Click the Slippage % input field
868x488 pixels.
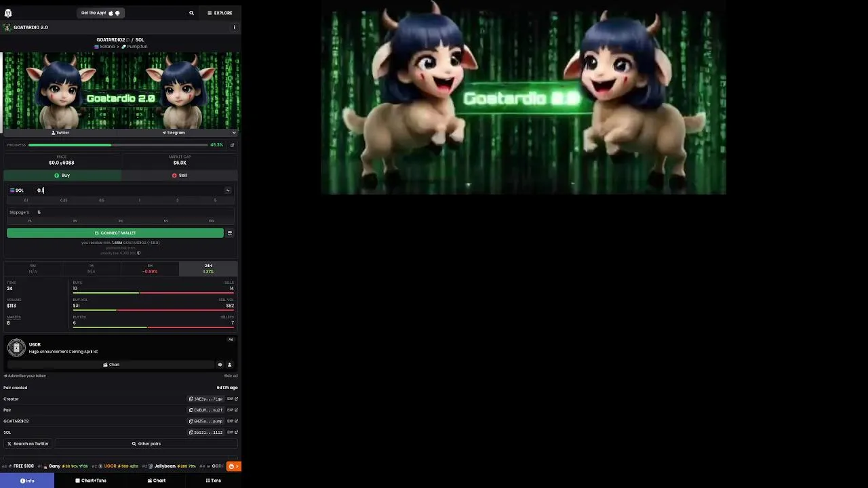121,212
